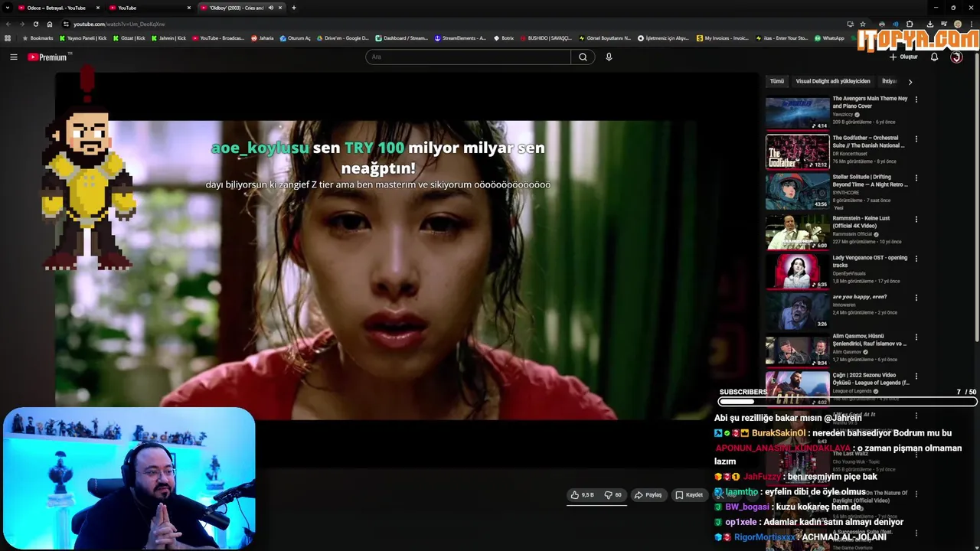Like the video with 9,5 B
980x551 pixels.
click(x=582, y=495)
